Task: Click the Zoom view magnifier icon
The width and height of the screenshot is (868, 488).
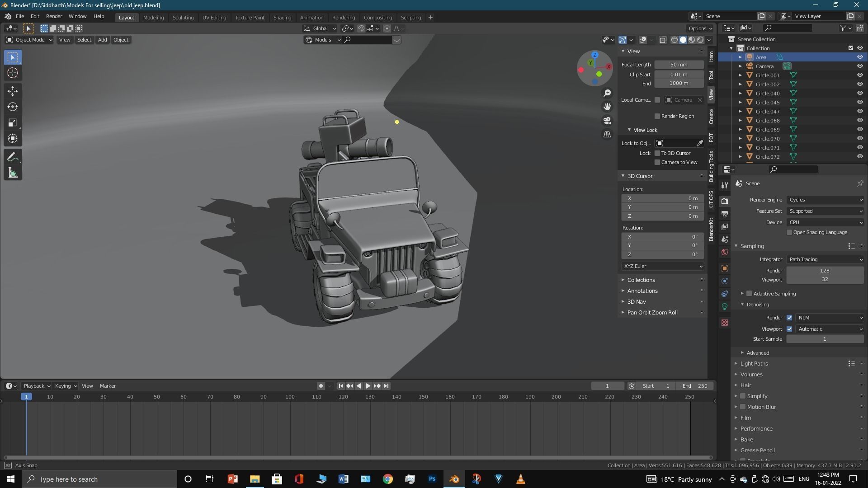Action: pos(607,93)
